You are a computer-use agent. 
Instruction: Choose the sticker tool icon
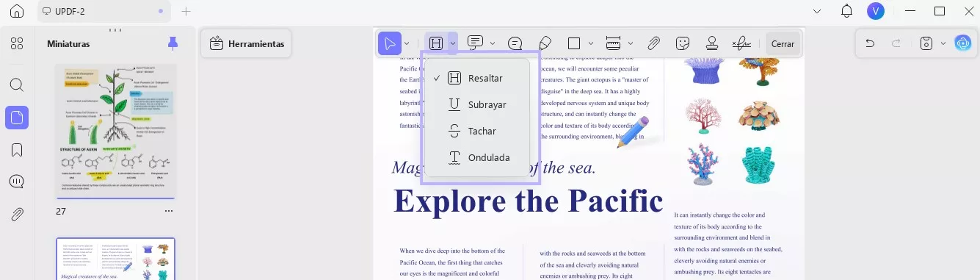[x=683, y=43]
